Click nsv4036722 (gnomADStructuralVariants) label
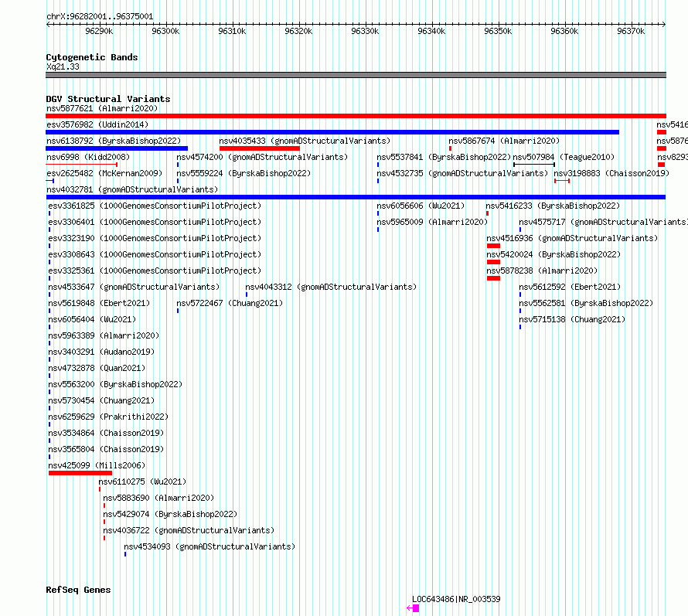Image resolution: width=688 pixels, height=616 pixels. point(189,530)
